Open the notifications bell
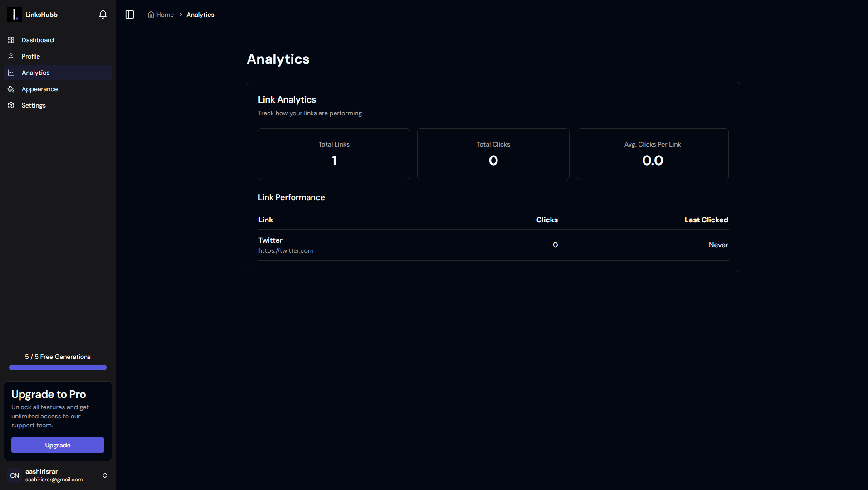 [102, 14]
